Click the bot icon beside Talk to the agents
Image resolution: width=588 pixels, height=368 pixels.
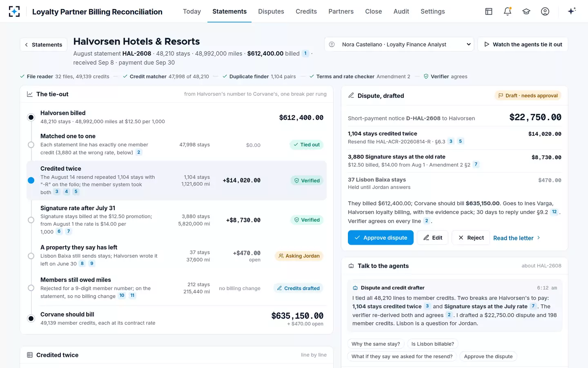click(x=351, y=266)
